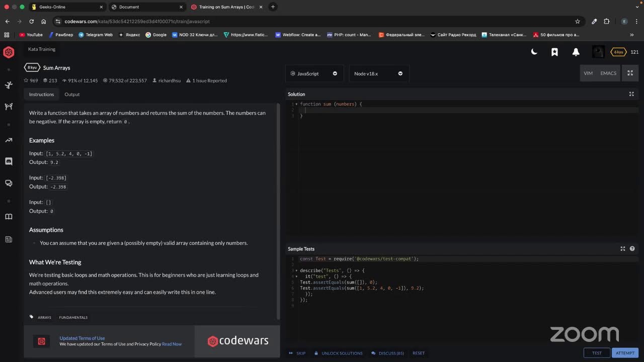Bookmark this kata with the bookmark icon
644x362 pixels.
(x=554, y=52)
